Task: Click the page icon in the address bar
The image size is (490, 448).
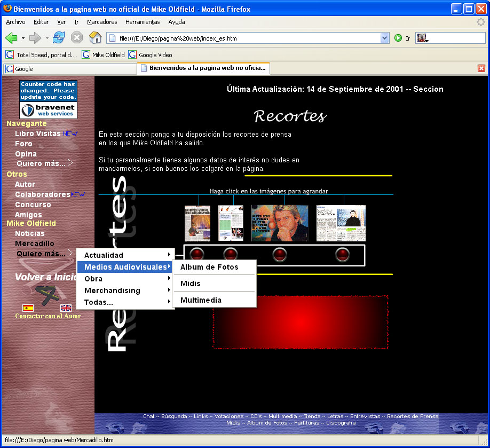Action: (x=113, y=38)
